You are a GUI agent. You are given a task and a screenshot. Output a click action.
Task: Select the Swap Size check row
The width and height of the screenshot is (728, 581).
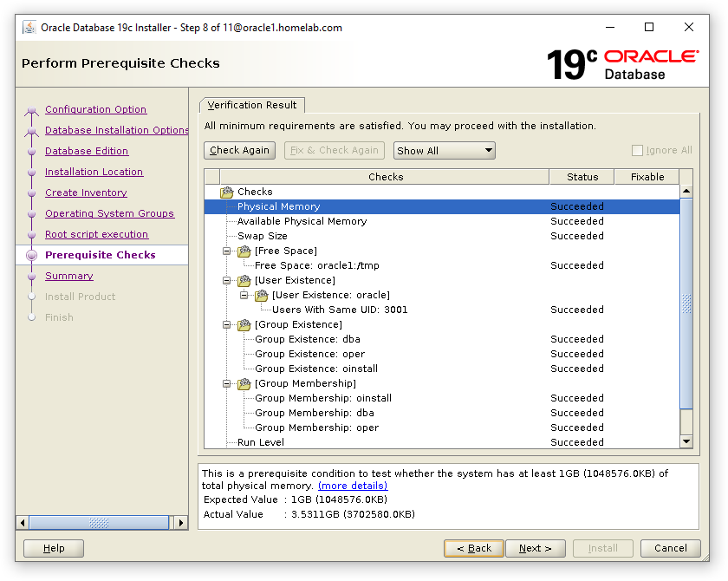coord(263,236)
